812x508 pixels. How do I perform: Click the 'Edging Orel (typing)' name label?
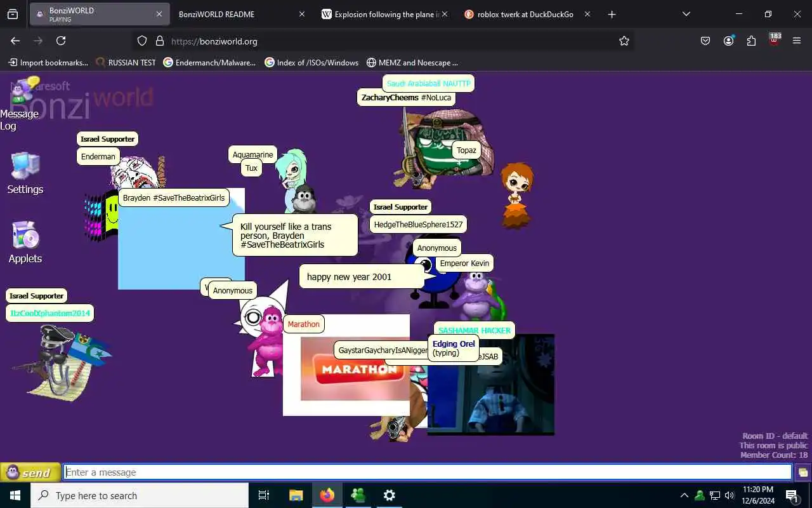(454, 348)
